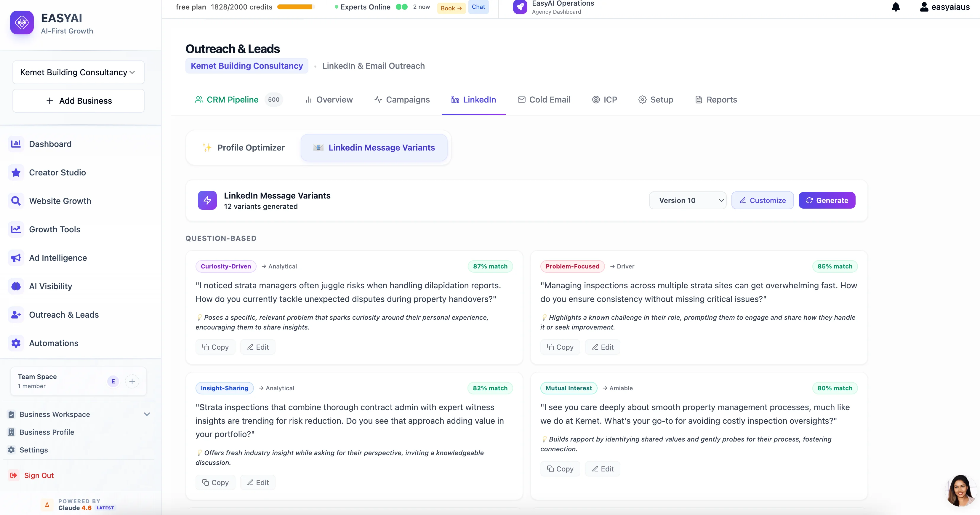Select Ad Intelligence in sidebar
Screen dimensions: 980x515
pos(58,258)
